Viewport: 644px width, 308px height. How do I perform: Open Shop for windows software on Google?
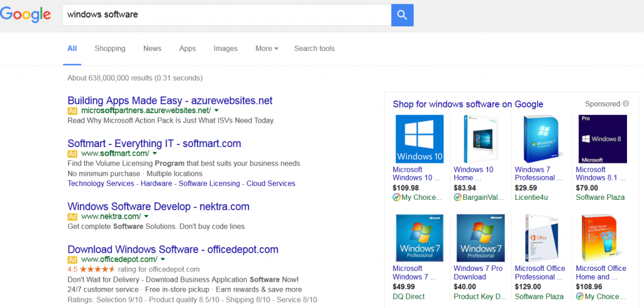[468, 104]
